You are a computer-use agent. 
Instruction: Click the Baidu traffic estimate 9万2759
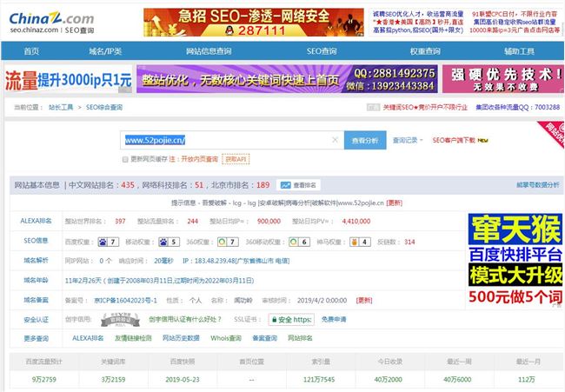coord(44,379)
